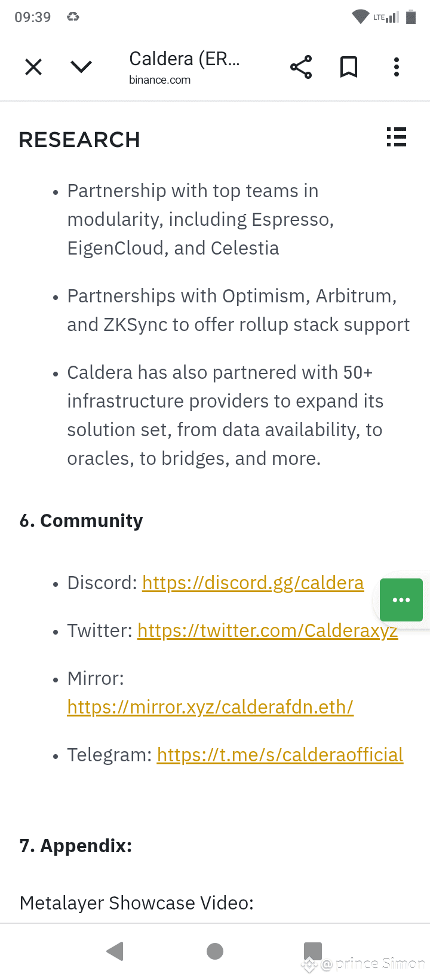The image size is (430, 980).
Task: Expand the downward chevron next to the close icon
Action: coord(81,67)
